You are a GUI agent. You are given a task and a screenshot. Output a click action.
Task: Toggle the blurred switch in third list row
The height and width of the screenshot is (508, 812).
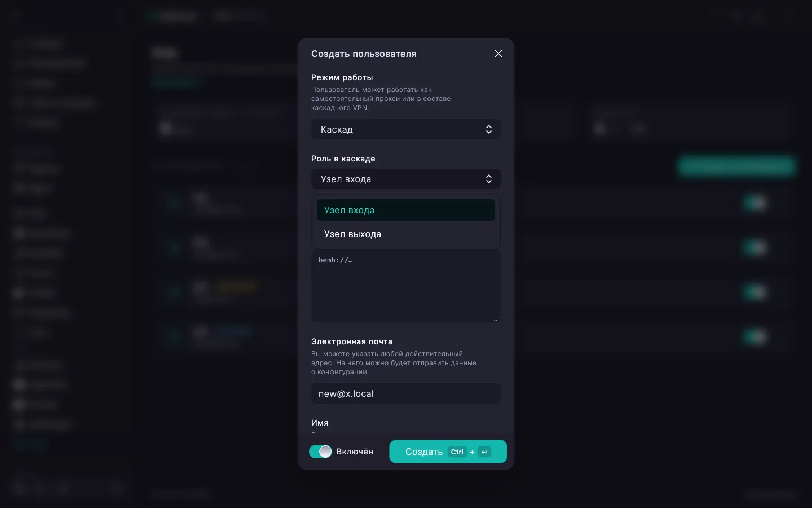(756, 291)
